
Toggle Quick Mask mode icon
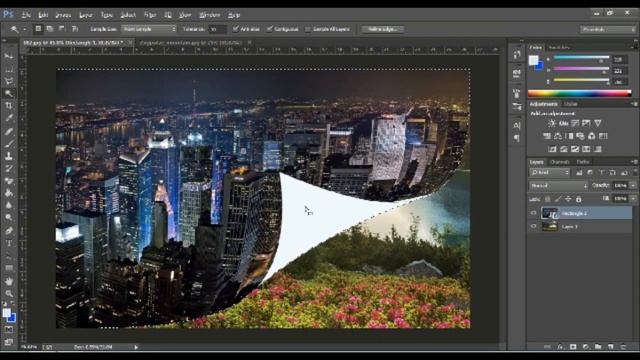(9, 329)
